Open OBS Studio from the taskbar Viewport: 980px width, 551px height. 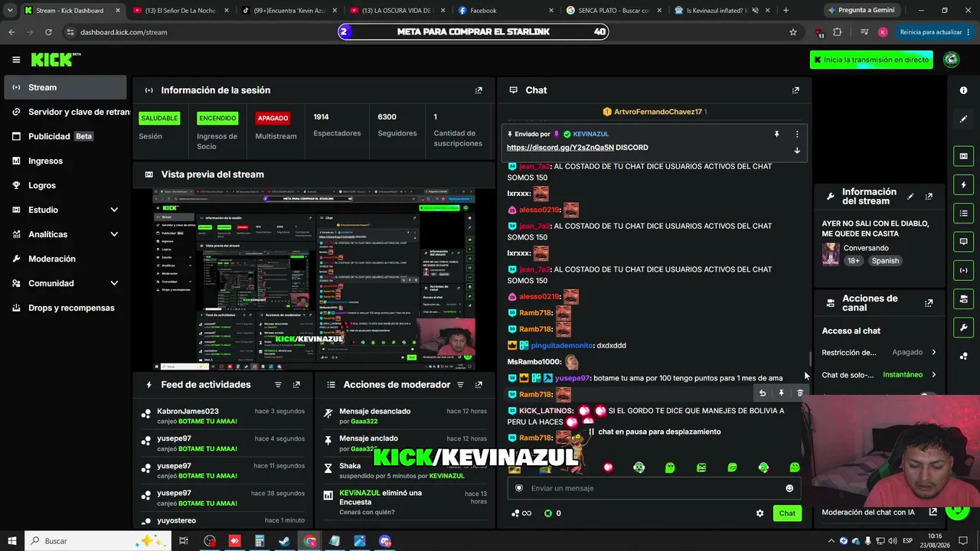[x=210, y=541]
